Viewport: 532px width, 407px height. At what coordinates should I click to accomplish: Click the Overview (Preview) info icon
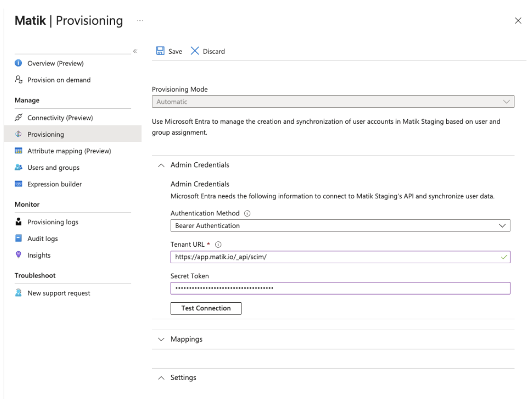pos(18,63)
